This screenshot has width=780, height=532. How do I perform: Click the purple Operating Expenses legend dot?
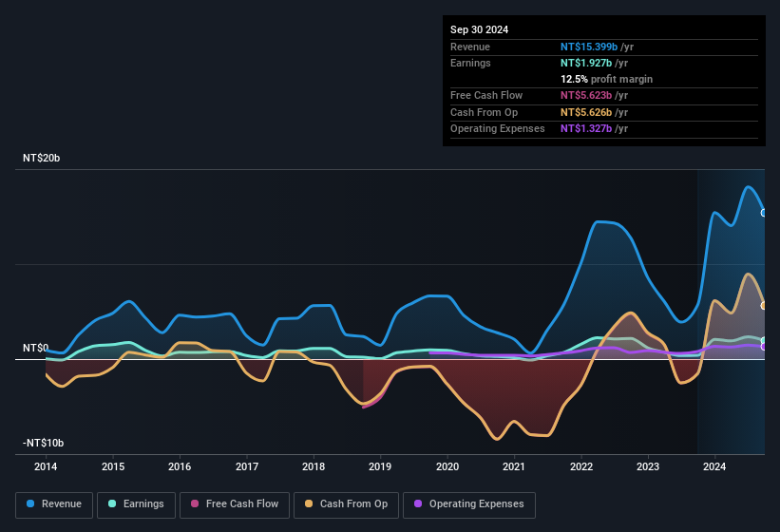418,504
